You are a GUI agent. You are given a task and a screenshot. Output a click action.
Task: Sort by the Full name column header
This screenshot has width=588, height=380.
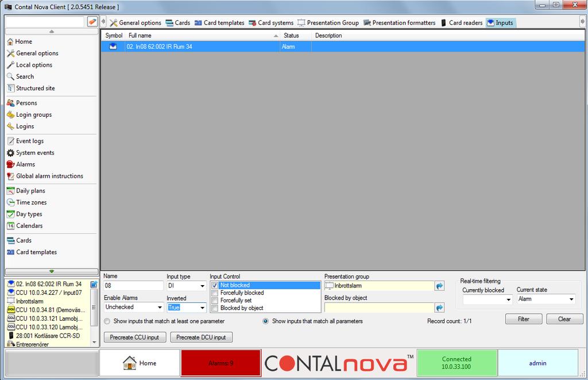point(203,35)
